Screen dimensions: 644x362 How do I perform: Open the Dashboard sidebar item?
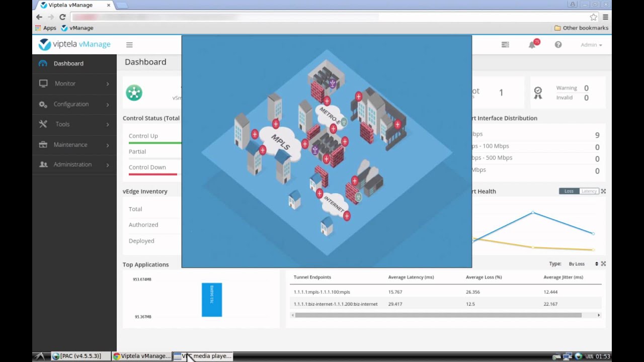(x=74, y=63)
